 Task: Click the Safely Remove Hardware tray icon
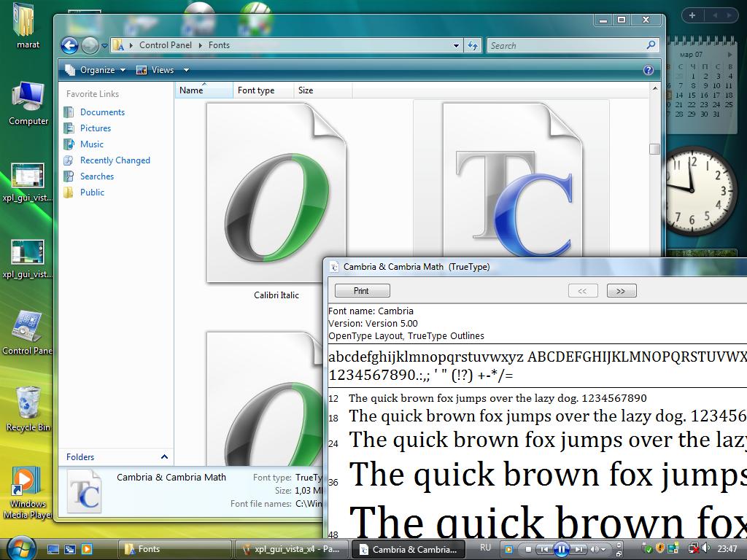pos(647,549)
